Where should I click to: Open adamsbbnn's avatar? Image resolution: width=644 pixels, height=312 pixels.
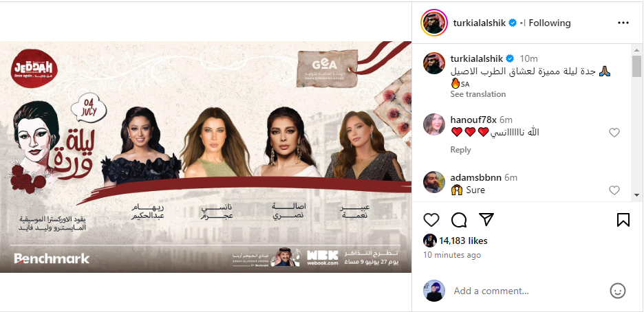(x=434, y=182)
